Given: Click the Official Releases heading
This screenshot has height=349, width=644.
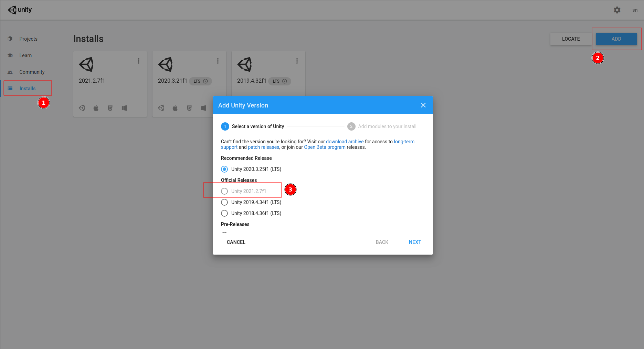Looking at the screenshot, I should click(239, 180).
